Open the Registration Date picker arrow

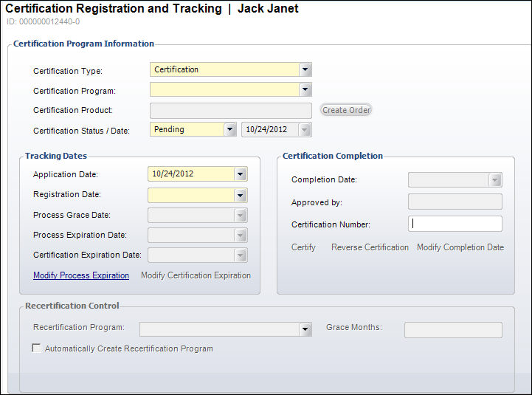240,196
